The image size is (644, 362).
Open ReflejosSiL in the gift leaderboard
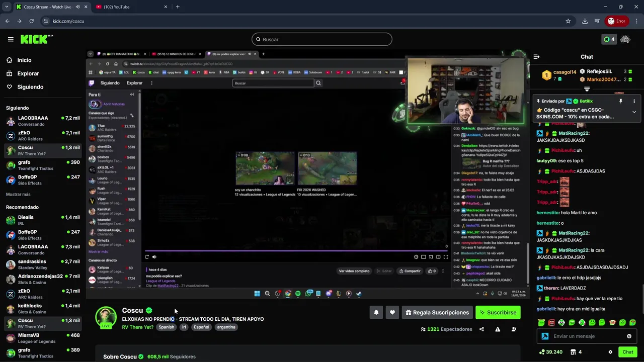pyautogui.click(x=599, y=71)
